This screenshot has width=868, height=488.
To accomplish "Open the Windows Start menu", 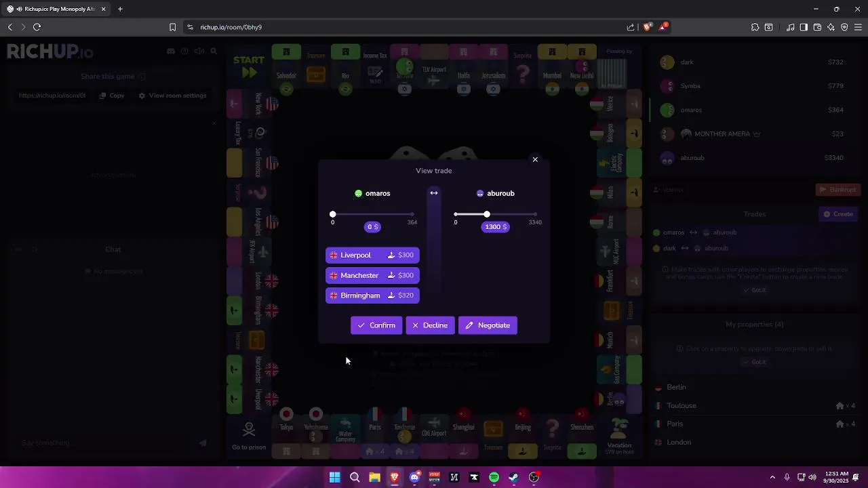I will [335, 478].
